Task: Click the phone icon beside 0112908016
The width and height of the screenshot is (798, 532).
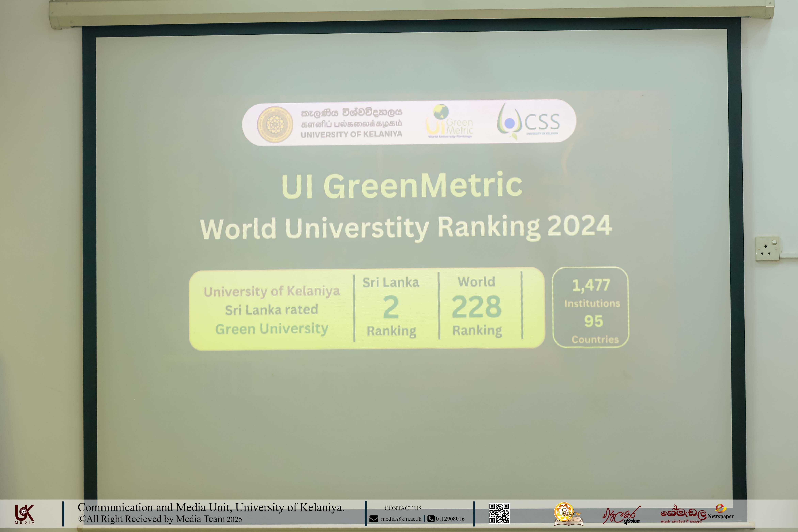Action: click(x=431, y=519)
